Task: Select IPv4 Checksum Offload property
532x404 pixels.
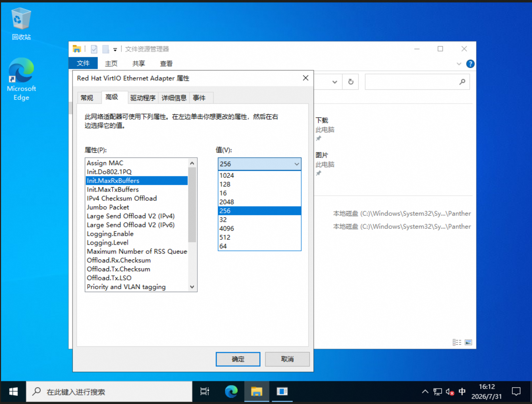Action: tap(137, 198)
